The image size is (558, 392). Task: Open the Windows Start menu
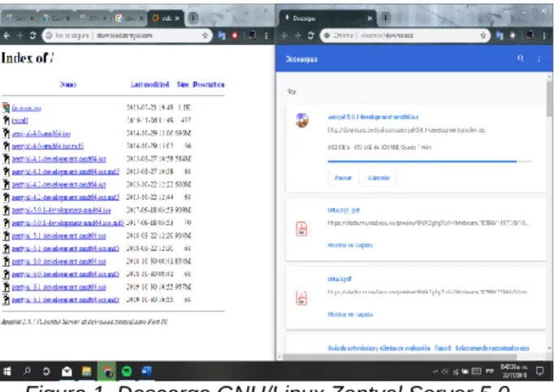click(7, 372)
